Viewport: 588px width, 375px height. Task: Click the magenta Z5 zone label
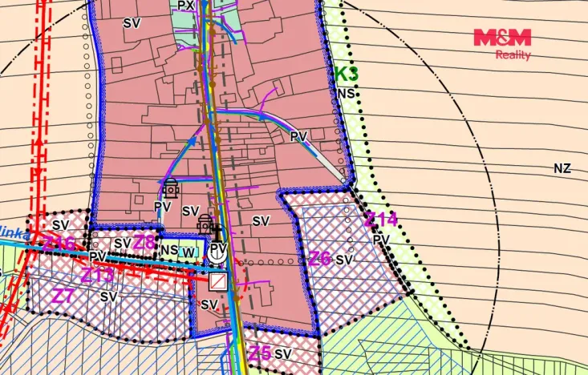(260, 353)
